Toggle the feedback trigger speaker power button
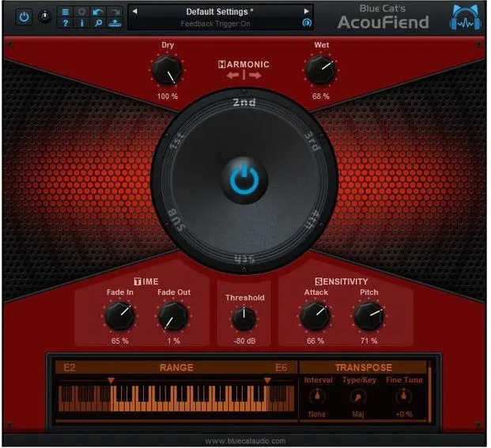Viewport: 491px width, 448px height. pos(244,180)
